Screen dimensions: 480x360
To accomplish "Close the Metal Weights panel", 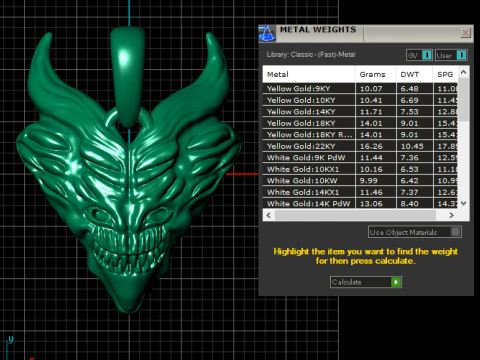I will tap(465, 33).
